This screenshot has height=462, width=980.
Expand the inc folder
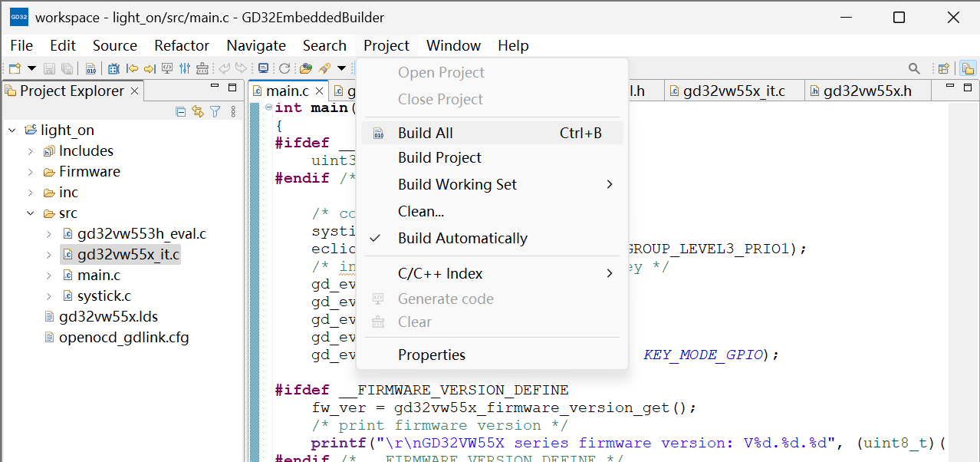[x=31, y=193]
